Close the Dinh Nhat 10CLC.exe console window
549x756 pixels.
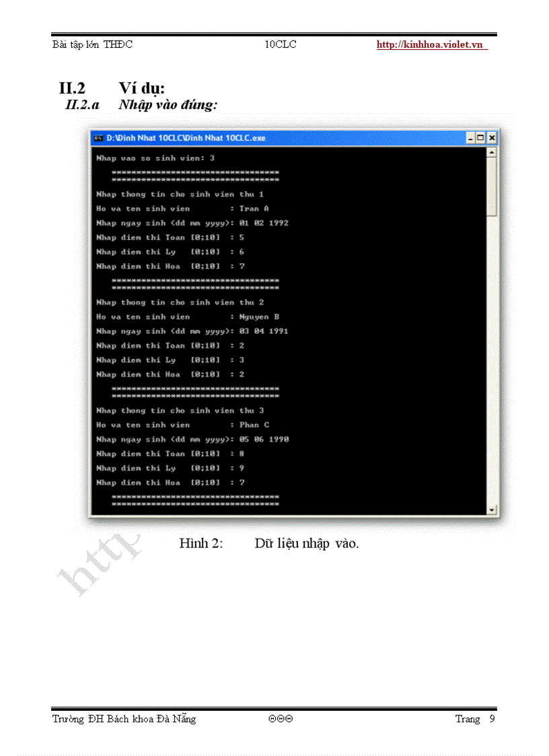pyautogui.click(x=491, y=138)
